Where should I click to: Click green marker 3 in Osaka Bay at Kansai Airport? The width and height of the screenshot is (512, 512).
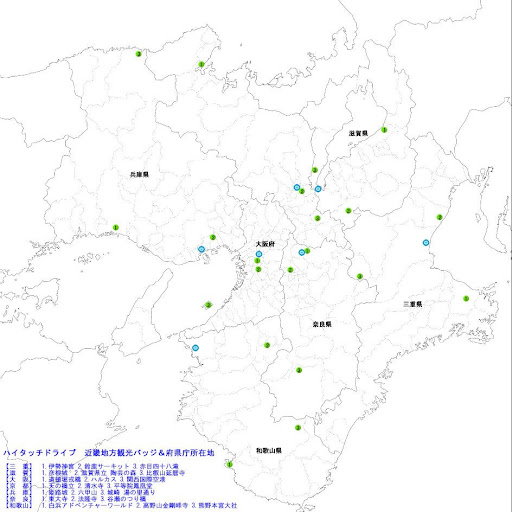(208, 305)
